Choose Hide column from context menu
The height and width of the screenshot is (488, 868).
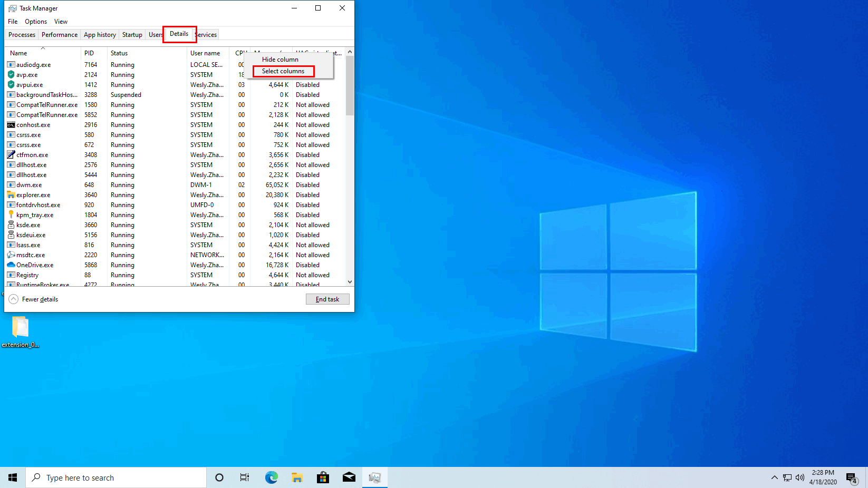point(288,60)
